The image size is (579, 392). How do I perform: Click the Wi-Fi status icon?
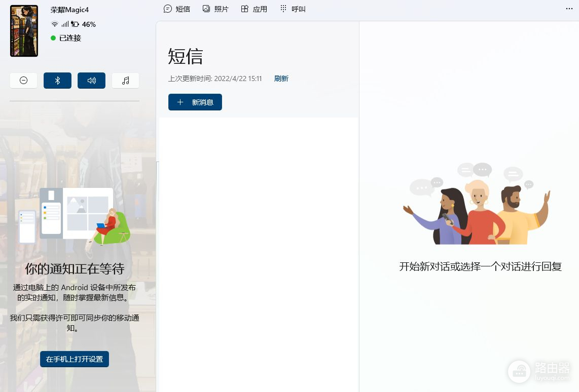click(x=55, y=24)
